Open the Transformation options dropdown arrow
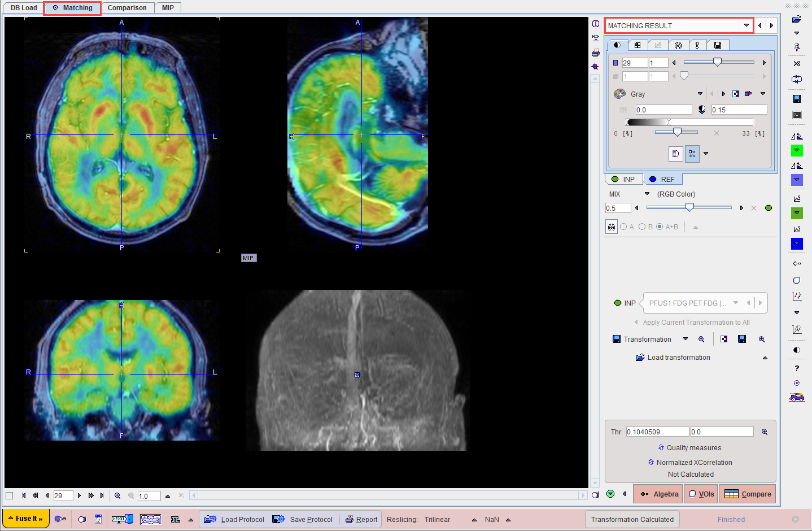This screenshot has height=531, width=812. [x=686, y=339]
